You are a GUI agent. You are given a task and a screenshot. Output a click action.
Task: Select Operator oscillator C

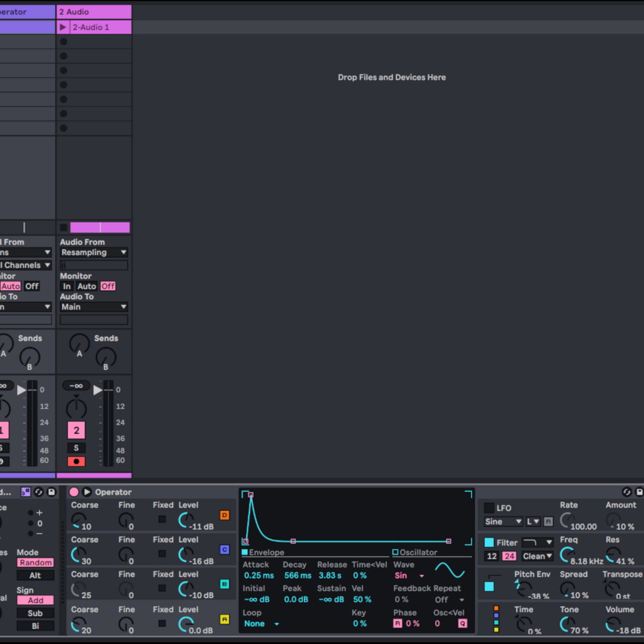[224, 550]
